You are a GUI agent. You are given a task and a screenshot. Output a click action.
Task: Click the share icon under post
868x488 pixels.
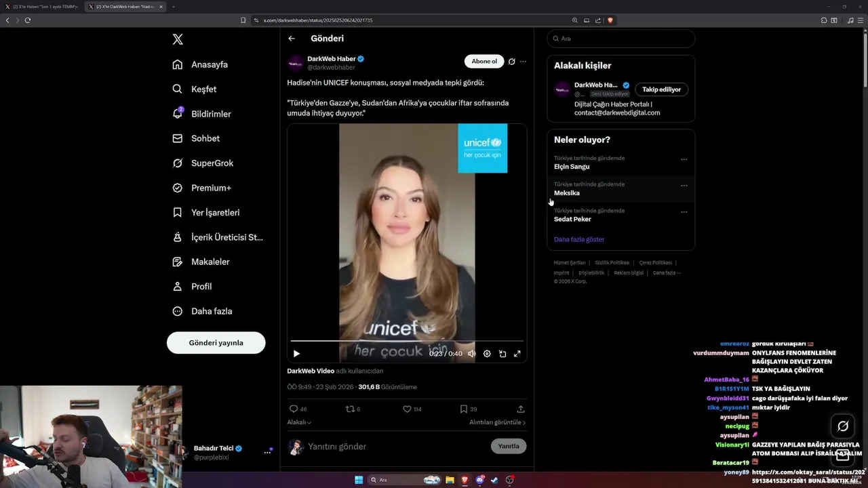click(x=521, y=409)
